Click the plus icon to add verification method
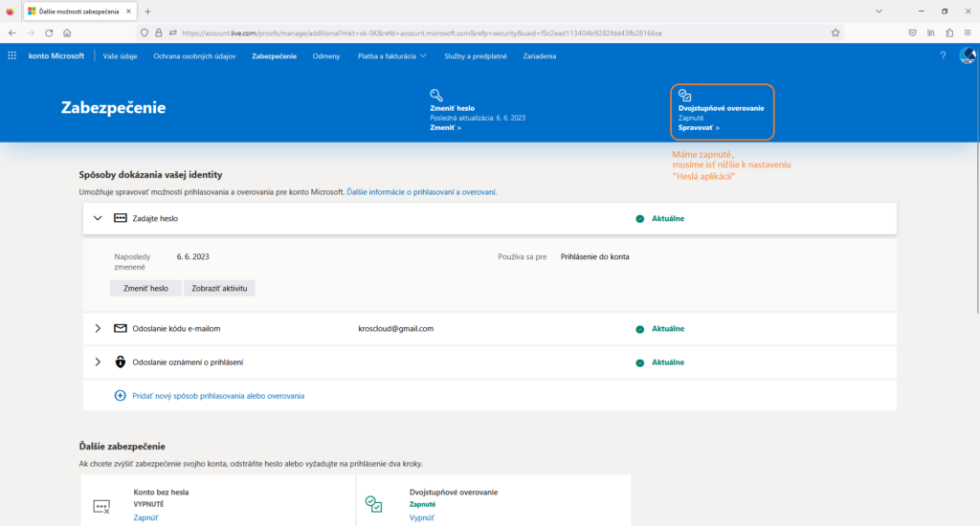 pos(120,395)
